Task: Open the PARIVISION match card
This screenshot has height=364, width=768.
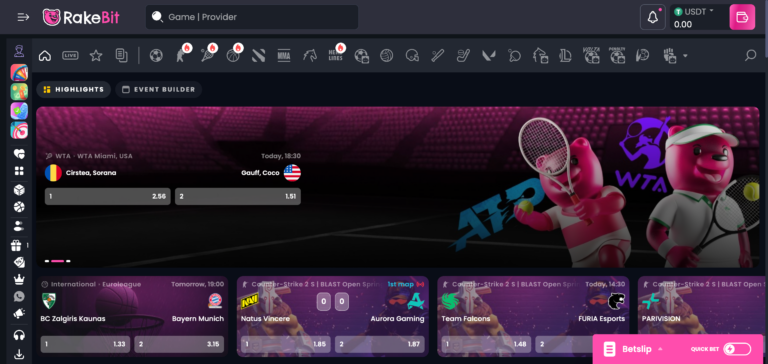Action: 702,316
